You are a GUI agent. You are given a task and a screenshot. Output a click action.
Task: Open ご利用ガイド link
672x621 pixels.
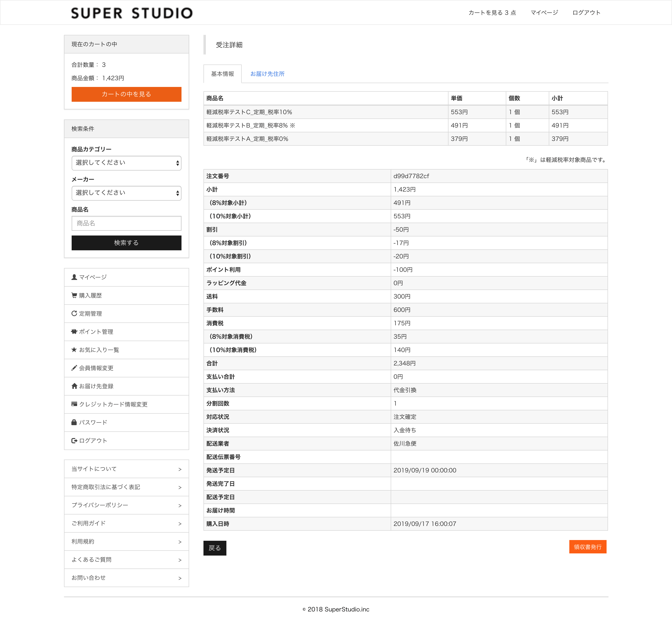[126, 524]
